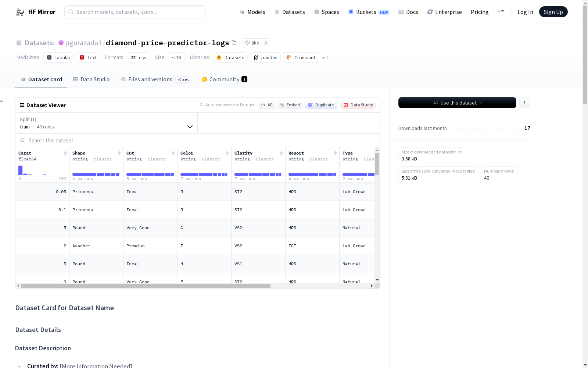588x368 pixels.
Task: Click the sort arrows on Shape column
Action: (119, 153)
